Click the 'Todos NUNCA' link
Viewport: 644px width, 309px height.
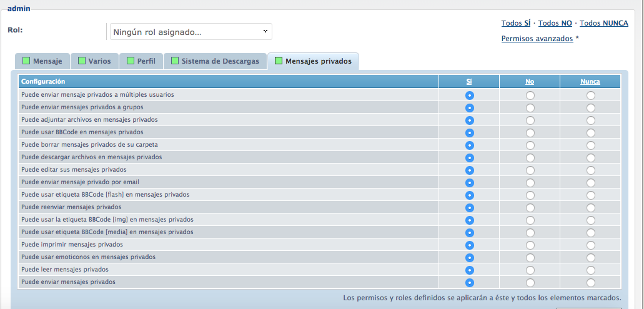603,23
